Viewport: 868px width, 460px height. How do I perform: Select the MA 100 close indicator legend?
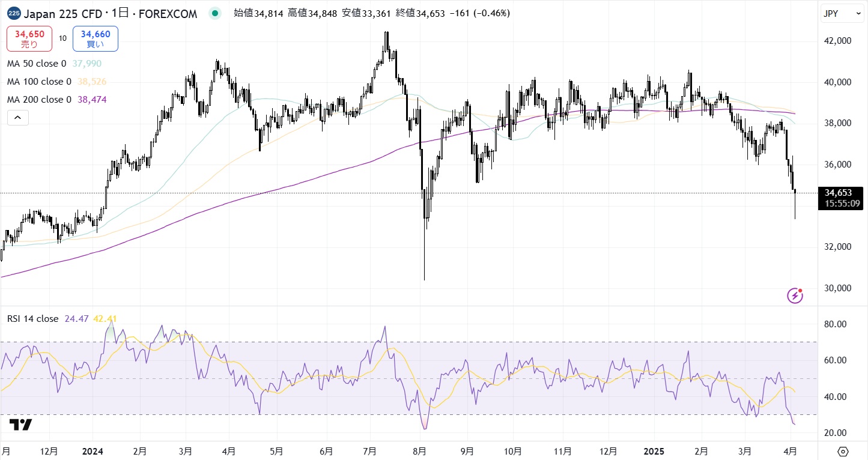(40, 82)
